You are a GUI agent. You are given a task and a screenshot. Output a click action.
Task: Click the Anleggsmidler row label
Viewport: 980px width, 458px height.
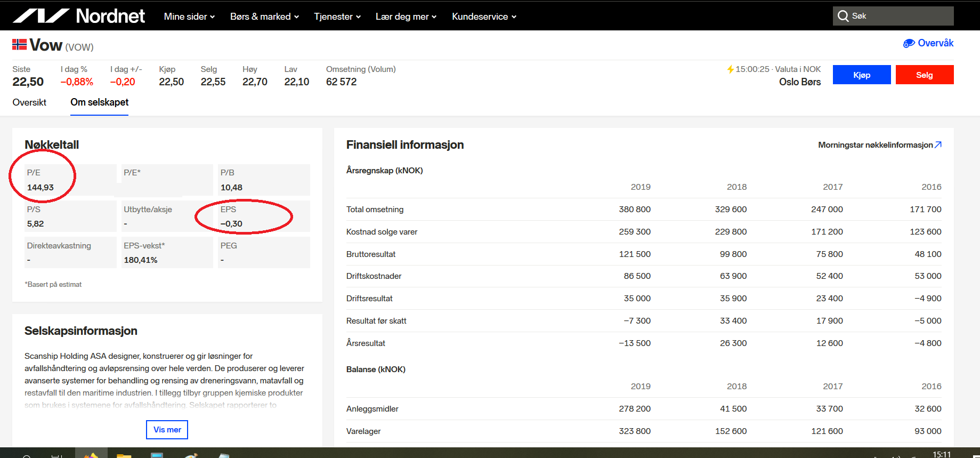[x=372, y=409]
